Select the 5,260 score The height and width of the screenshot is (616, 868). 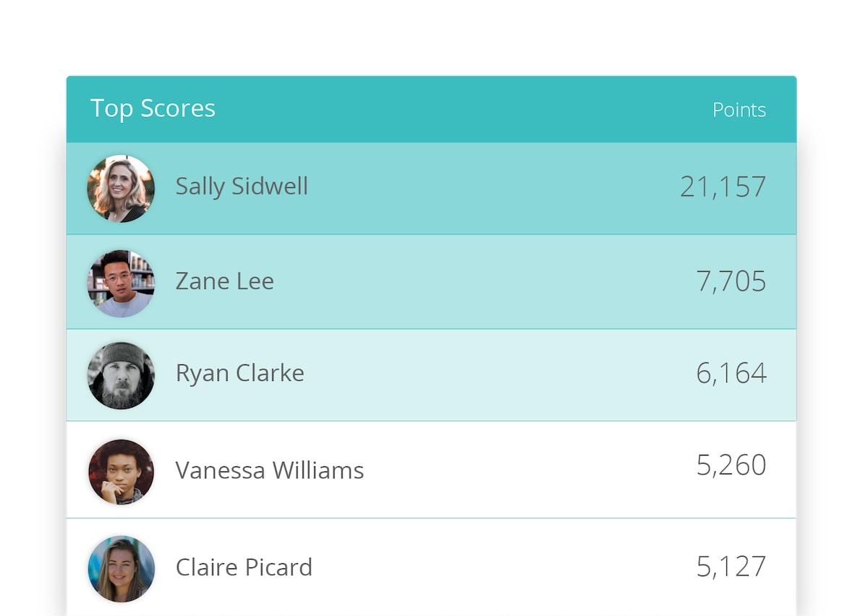tap(731, 465)
